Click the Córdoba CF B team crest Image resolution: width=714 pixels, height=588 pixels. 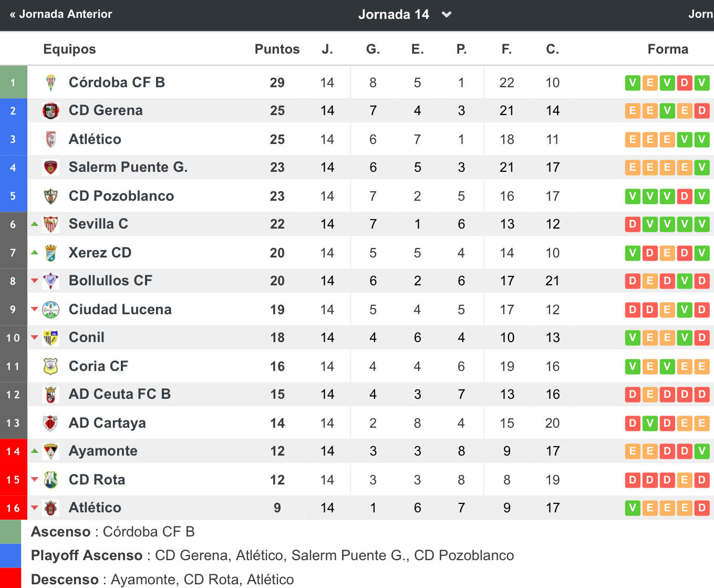click(x=50, y=82)
